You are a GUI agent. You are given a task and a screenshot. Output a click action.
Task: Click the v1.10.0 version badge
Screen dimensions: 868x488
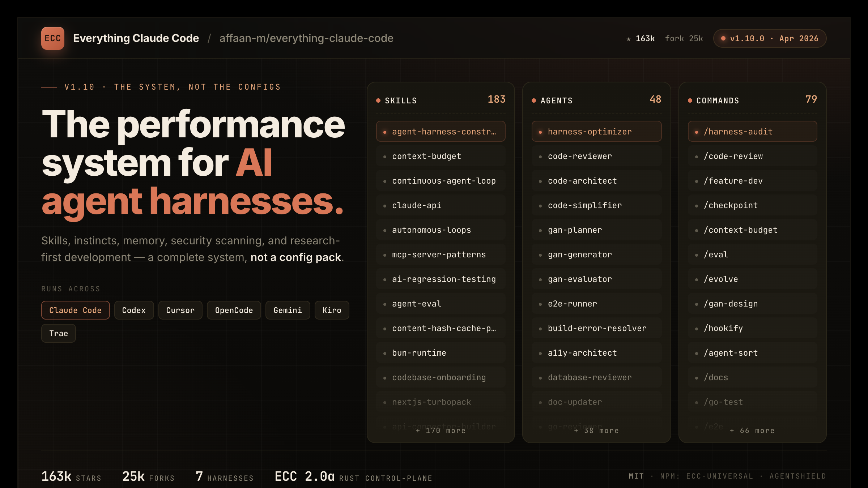[769, 38]
